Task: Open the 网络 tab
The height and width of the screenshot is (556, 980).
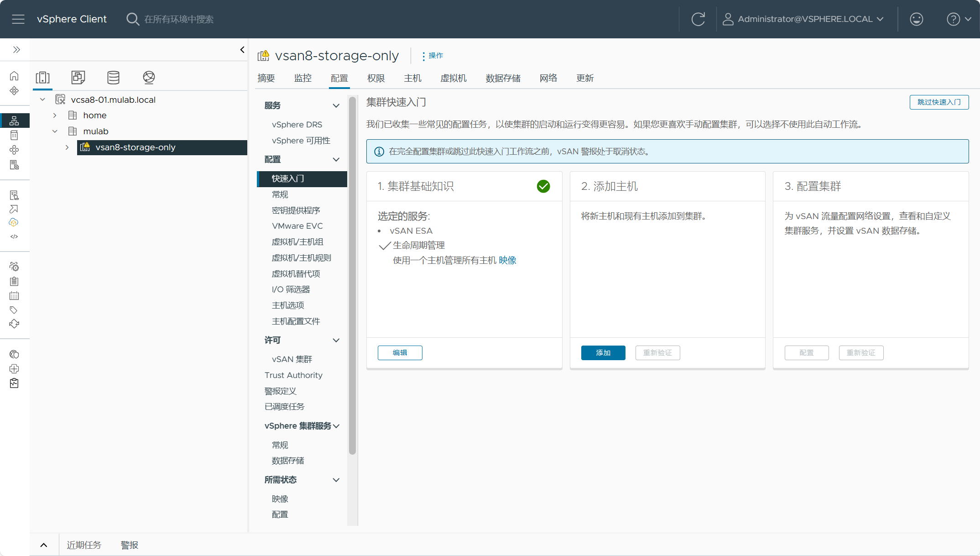Action: (x=548, y=78)
